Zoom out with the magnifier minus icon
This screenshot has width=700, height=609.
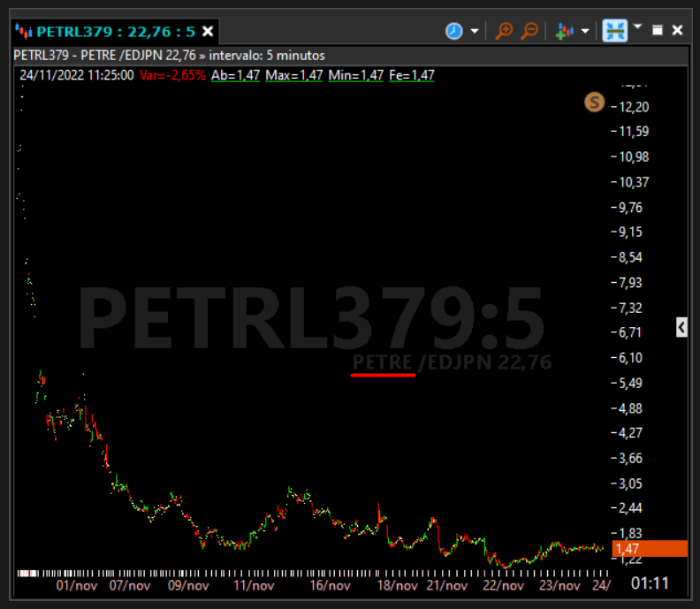(529, 31)
